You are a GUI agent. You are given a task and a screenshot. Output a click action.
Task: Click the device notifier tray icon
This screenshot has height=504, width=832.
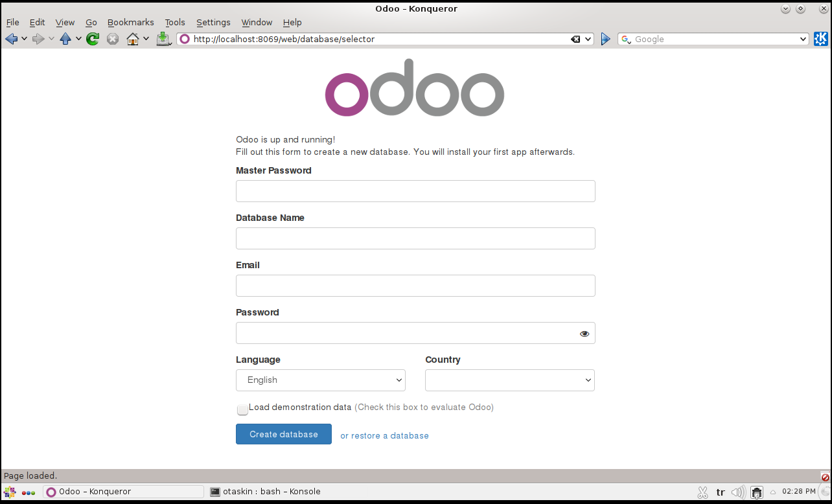point(756,492)
